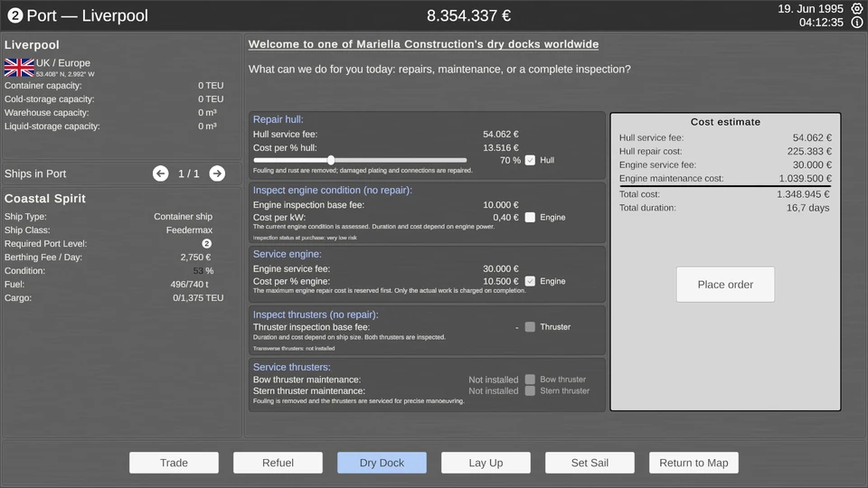
Task: Toggle Bow thruster checkbox
Action: [x=530, y=380]
